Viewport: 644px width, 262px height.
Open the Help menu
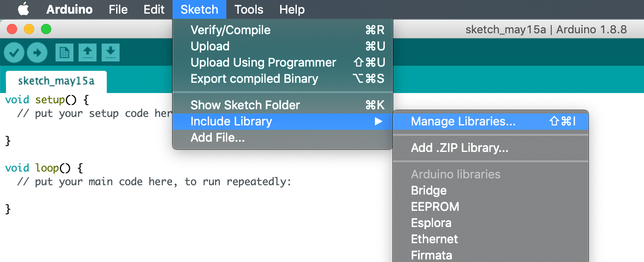tap(292, 9)
